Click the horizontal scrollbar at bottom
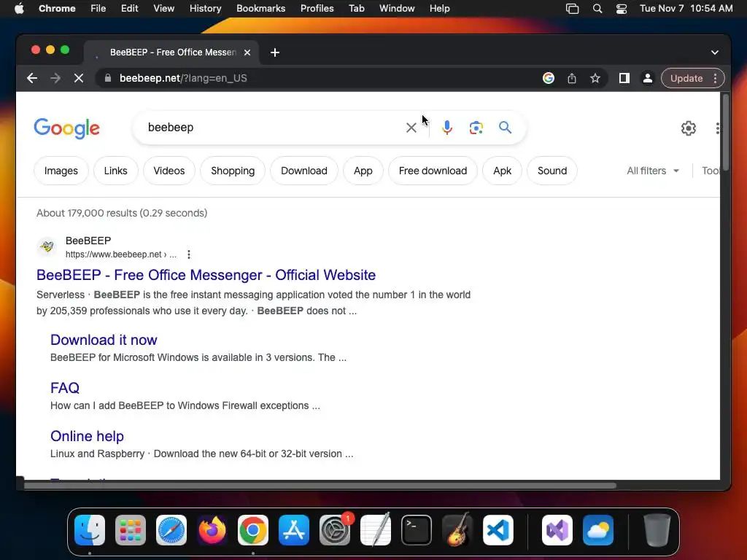This screenshot has width=747, height=560. point(320,486)
